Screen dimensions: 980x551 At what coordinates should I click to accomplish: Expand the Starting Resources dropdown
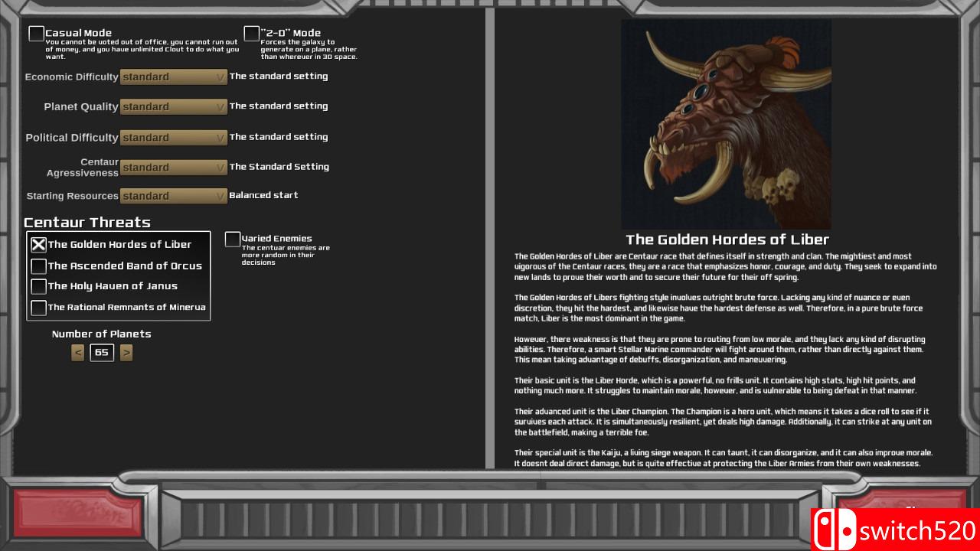[x=174, y=197]
